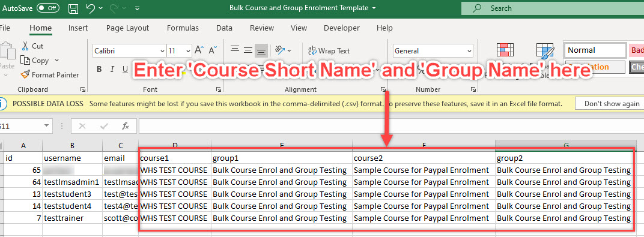The width and height of the screenshot is (644, 237).
Task: Select column A header
Action: [x=23, y=145]
